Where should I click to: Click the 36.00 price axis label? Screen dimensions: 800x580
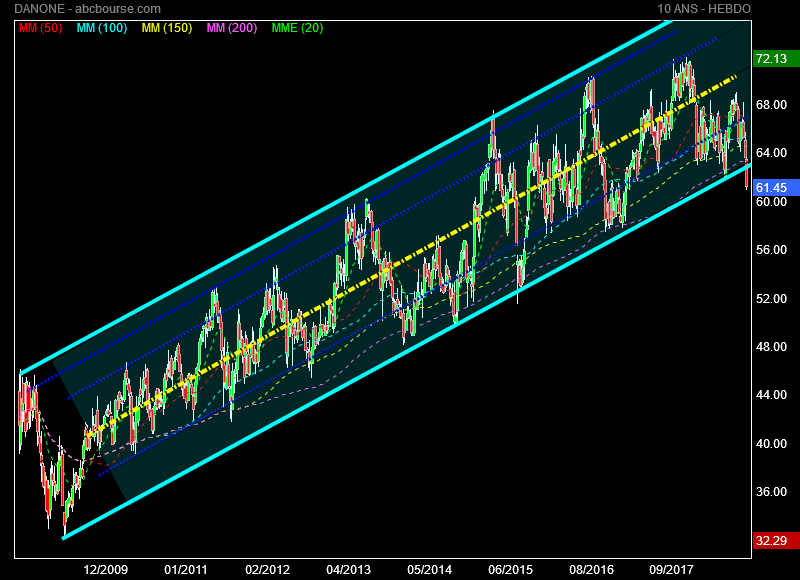771,492
